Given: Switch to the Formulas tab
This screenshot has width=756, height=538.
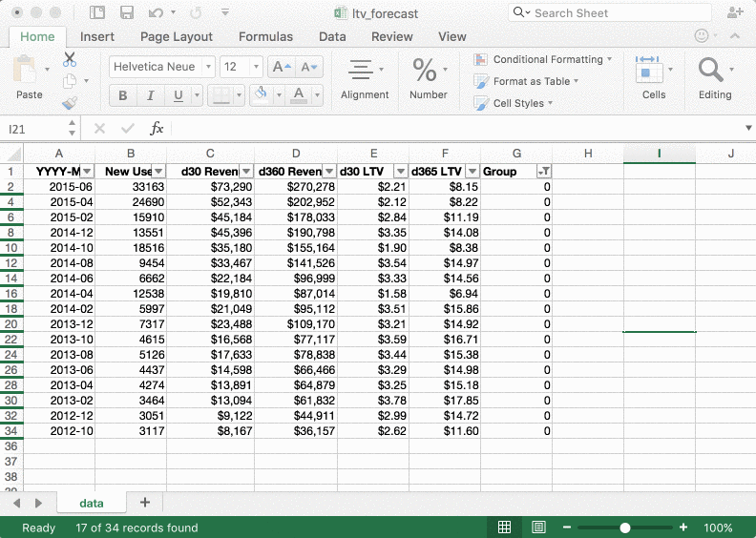Looking at the screenshot, I should click(265, 36).
